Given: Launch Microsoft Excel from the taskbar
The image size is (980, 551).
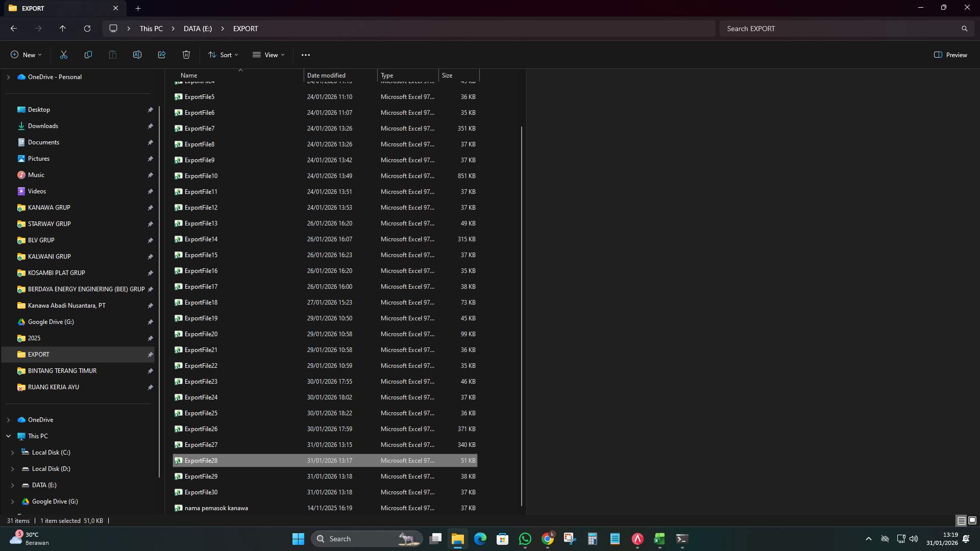Looking at the screenshot, I should [x=659, y=538].
